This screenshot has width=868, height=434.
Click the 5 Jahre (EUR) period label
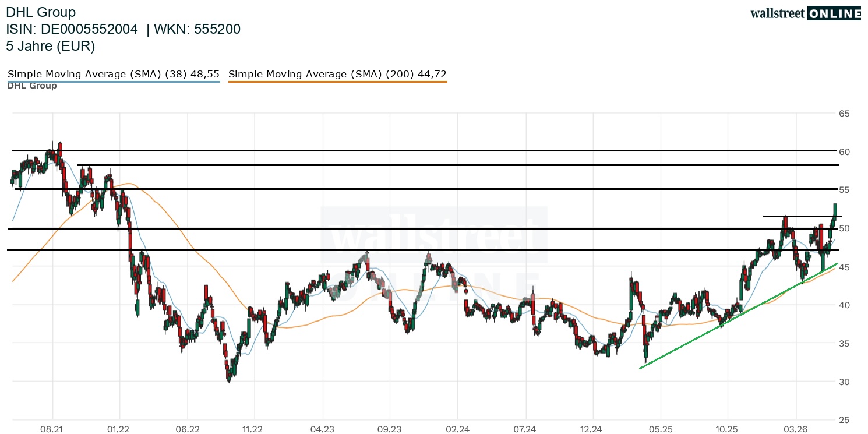click(x=50, y=47)
